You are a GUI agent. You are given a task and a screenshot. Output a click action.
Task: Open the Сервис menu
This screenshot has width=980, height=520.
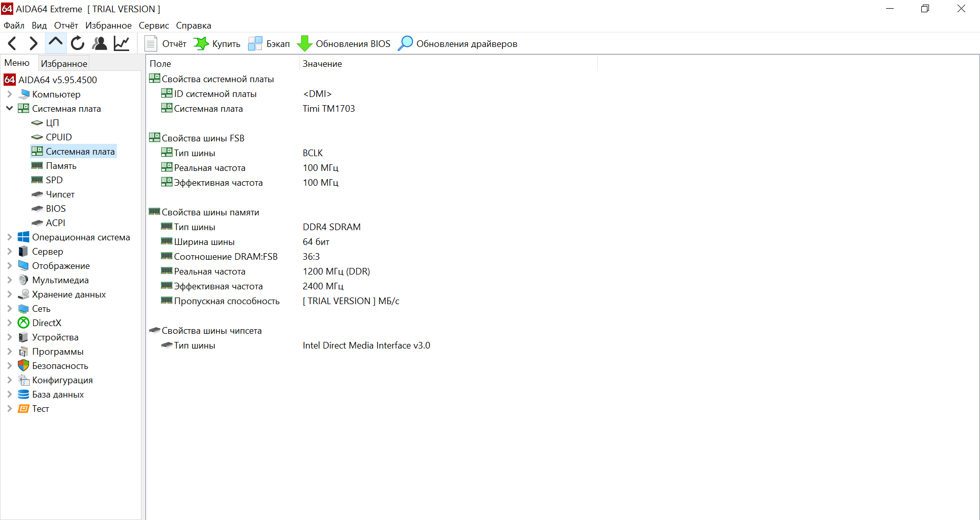click(x=154, y=26)
